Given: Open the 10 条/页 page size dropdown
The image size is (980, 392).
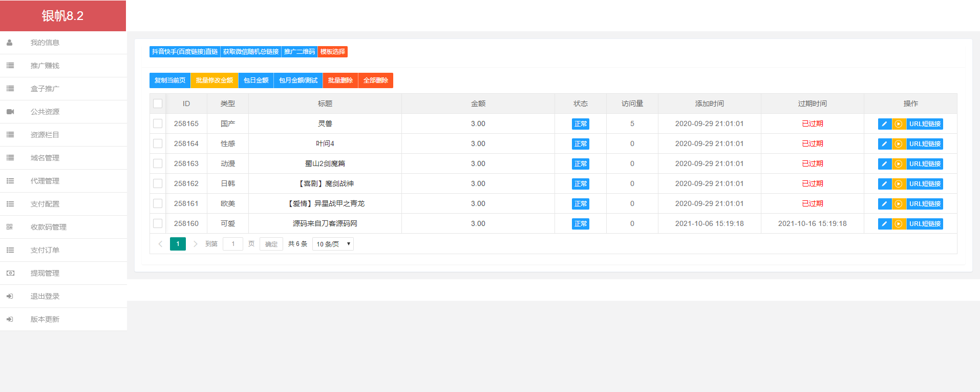Looking at the screenshot, I should [333, 244].
